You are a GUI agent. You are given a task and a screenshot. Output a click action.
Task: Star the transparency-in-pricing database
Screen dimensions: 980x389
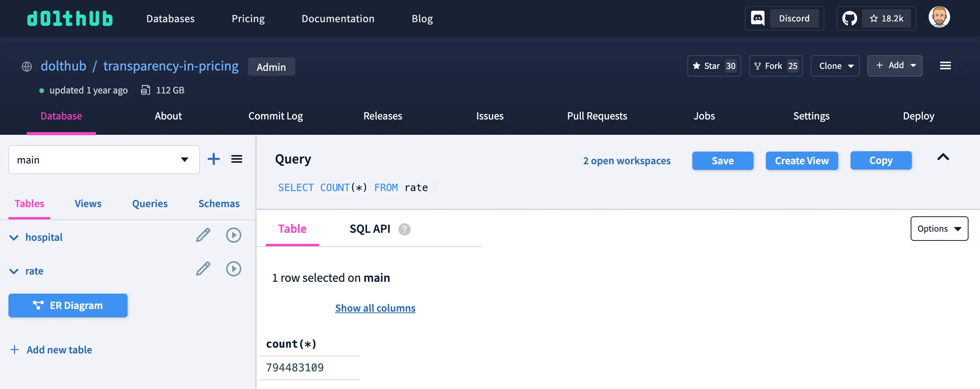click(714, 66)
